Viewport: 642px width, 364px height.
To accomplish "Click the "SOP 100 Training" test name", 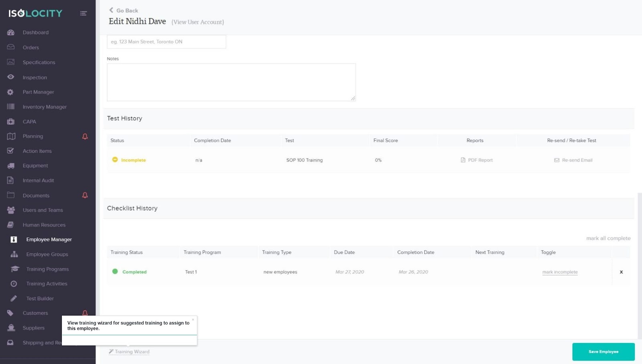I will click(305, 160).
